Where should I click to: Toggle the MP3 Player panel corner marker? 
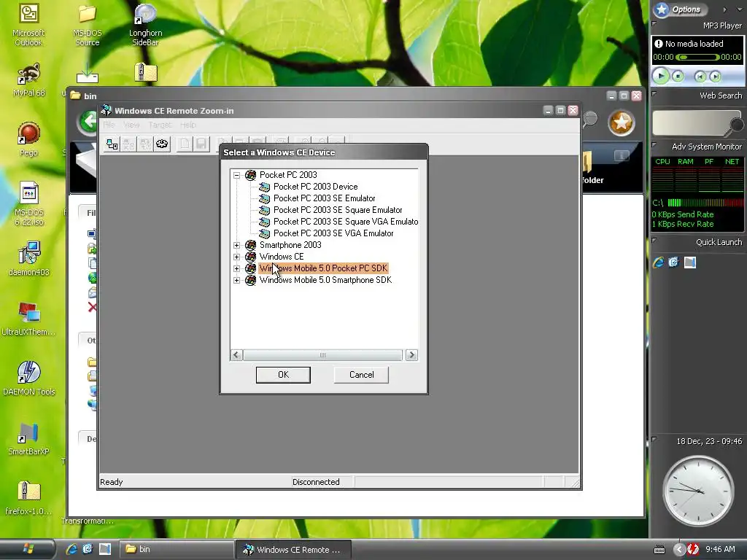[x=654, y=23]
